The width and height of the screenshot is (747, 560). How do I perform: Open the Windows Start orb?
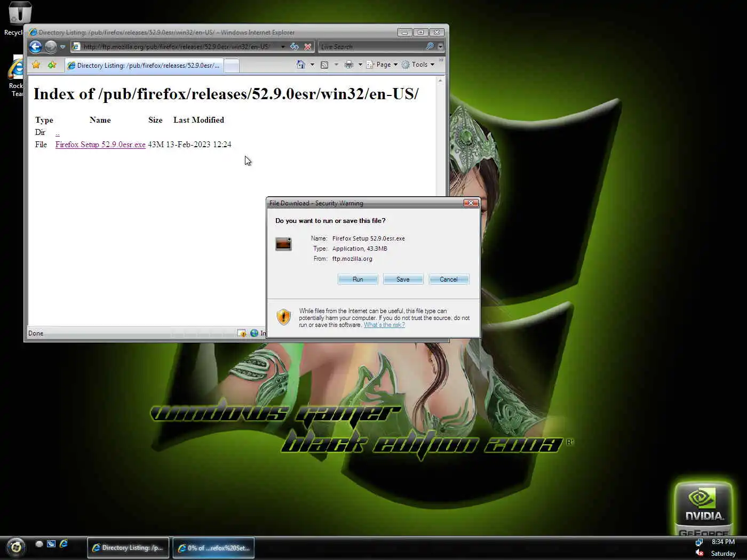[x=16, y=547]
